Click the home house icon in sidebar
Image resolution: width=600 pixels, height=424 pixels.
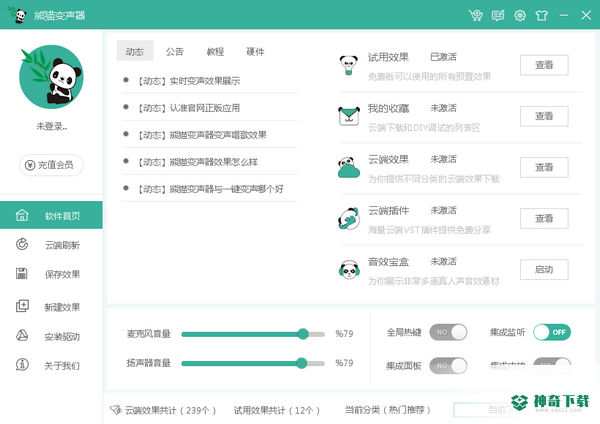pyautogui.click(x=22, y=215)
